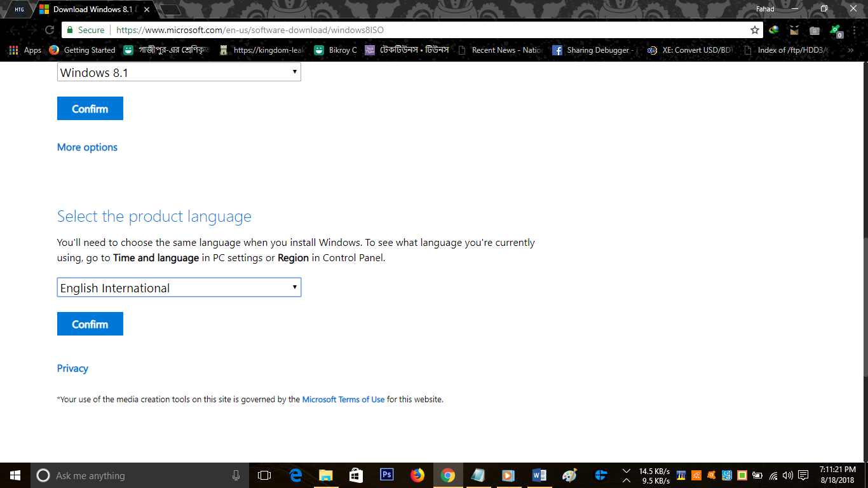This screenshot has height=488, width=868.
Task: Open the Recent News bookmark
Action: pyautogui.click(x=500, y=50)
